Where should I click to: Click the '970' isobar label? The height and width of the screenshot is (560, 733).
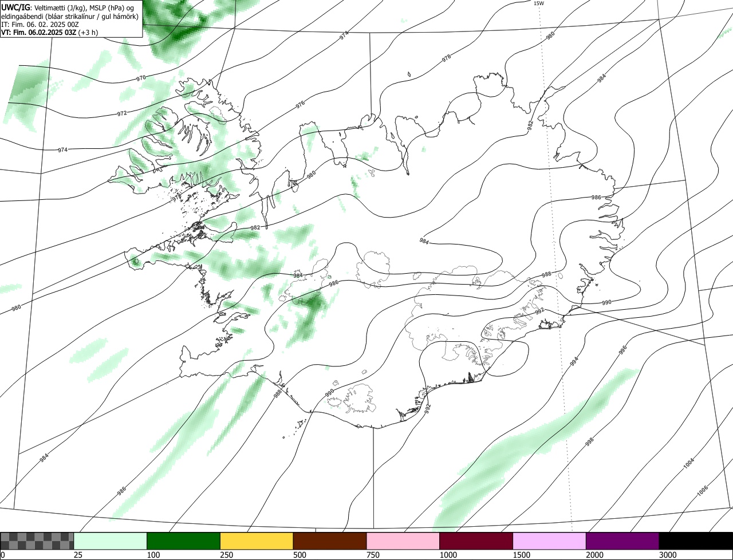(x=141, y=78)
